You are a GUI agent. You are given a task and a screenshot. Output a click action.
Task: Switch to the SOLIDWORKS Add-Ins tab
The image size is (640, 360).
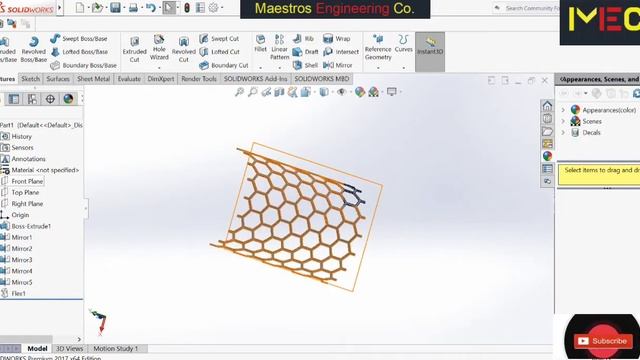point(256,79)
